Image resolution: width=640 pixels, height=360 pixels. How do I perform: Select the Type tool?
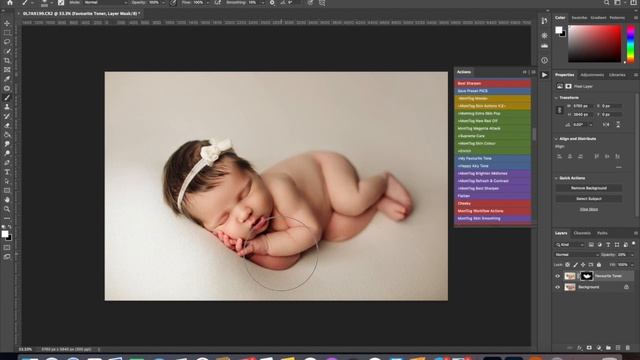(x=7, y=172)
